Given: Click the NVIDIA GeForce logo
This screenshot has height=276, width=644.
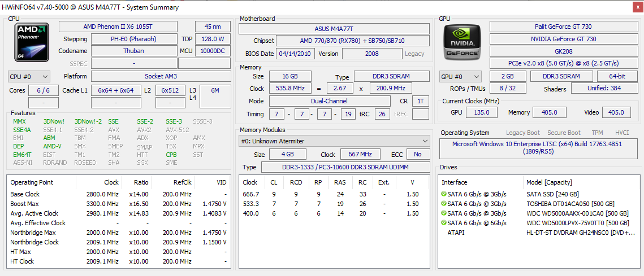Looking at the screenshot, I should click(463, 43).
